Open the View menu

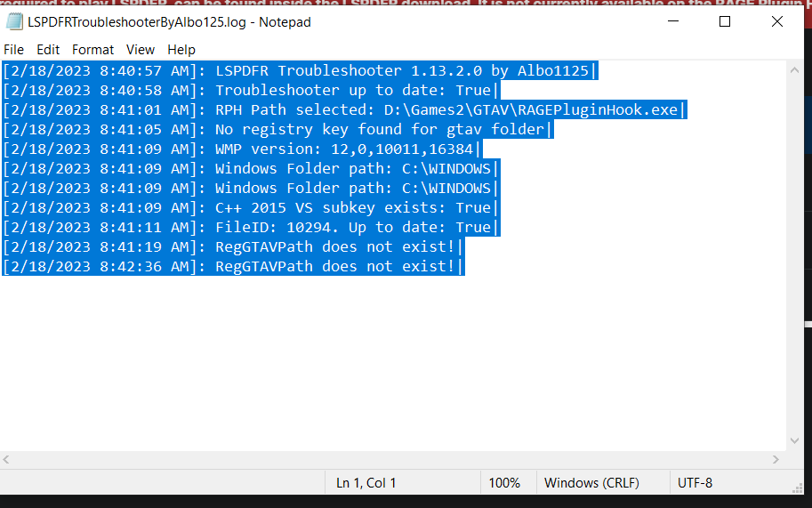coord(141,50)
